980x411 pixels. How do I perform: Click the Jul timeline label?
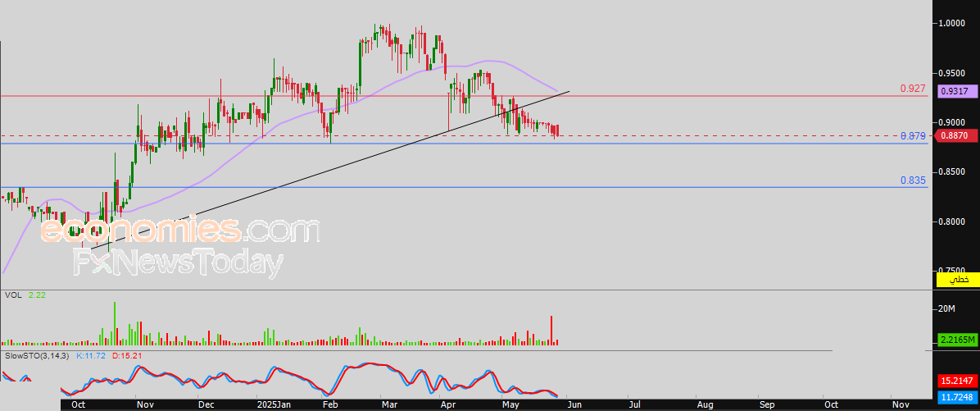click(x=636, y=404)
